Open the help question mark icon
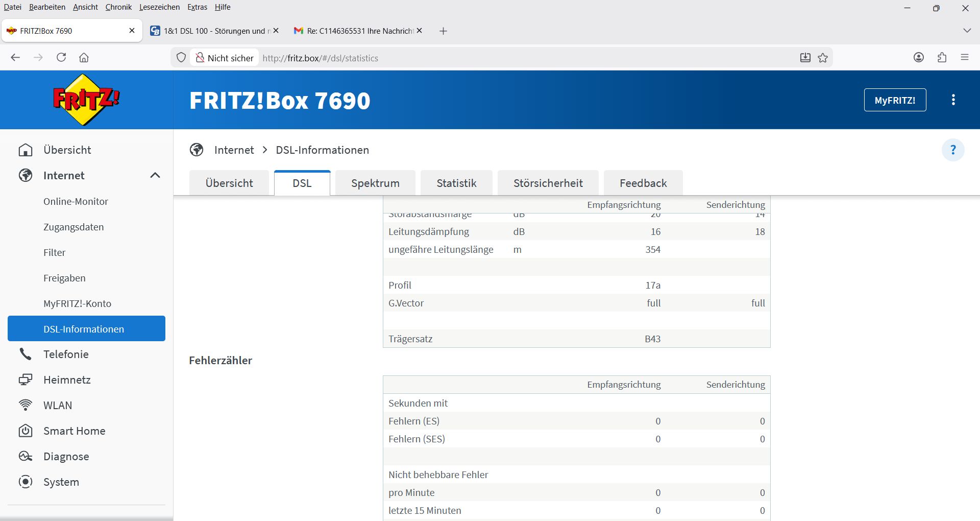The image size is (980, 521). 953,150
